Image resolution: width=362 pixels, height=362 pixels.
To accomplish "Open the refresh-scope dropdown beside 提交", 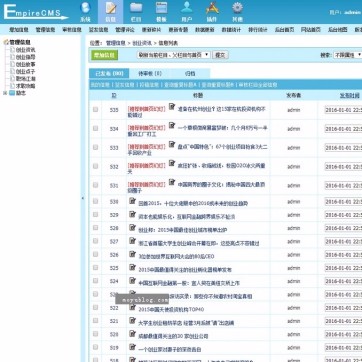I will tap(173, 55).
